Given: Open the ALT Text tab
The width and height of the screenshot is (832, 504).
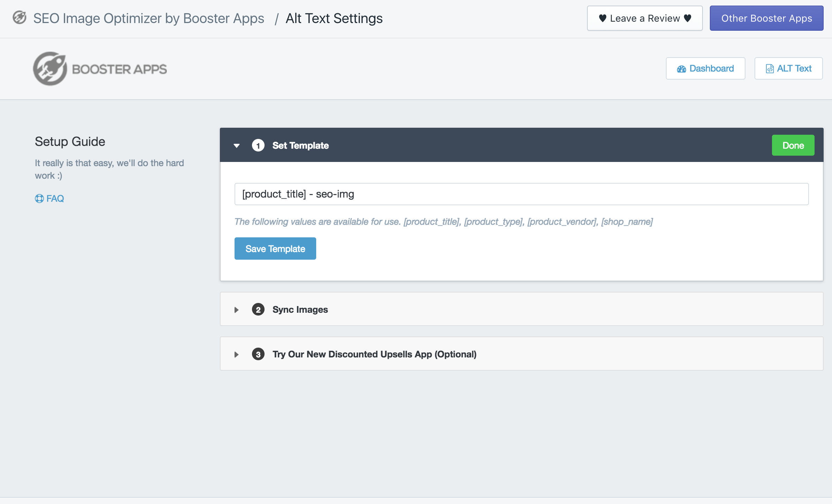Looking at the screenshot, I should coord(788,68).
